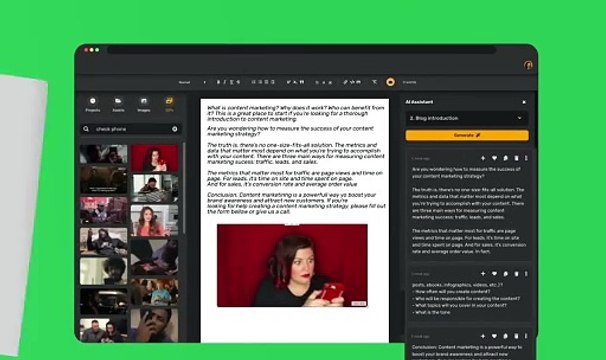The height and width of the screenshot is (360, 606).
Task: Select the red-background woman GIF thumbnail in sidebar
Action: click(155, 158)
